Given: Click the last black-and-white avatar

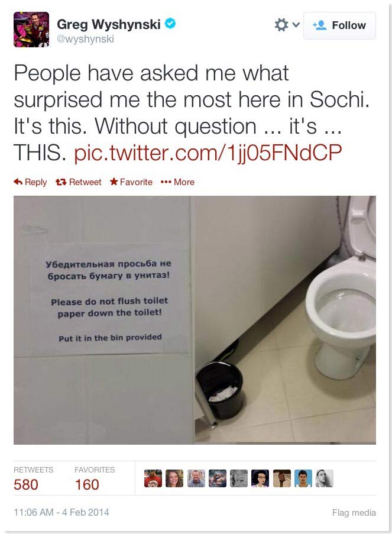Looking at the screenshot, I should pyautogui.click(x=325, y=478).
